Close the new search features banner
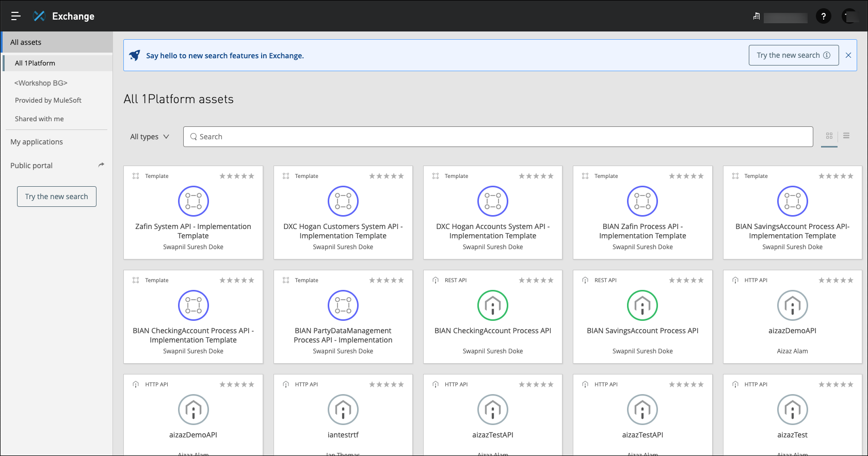Viewport: 868px width, 456px height. click(848, 55)
